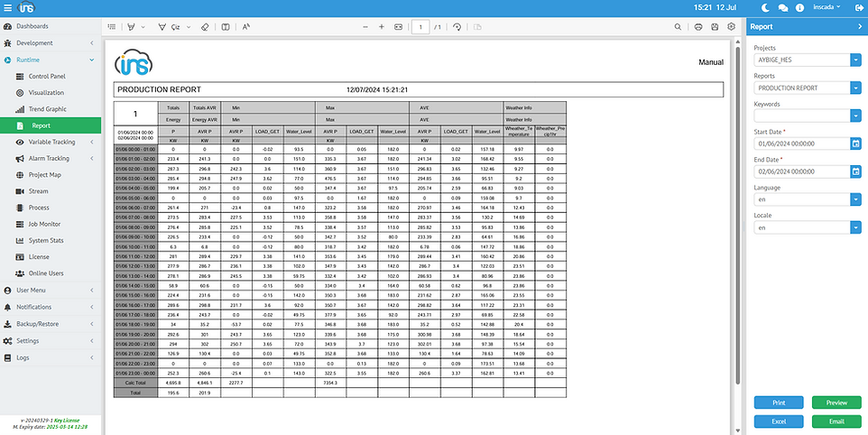Click the save icon in viewer toolbar
The image size is (868, 435).
click(x=715, y=27)
